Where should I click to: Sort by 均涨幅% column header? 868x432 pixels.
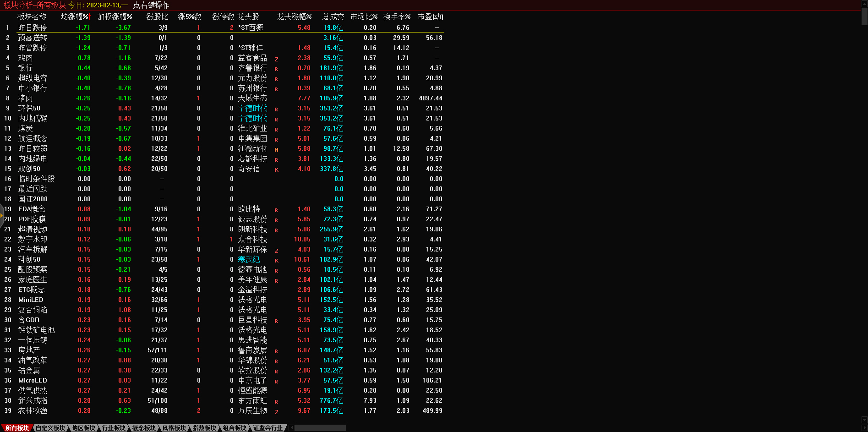(76, 16)
